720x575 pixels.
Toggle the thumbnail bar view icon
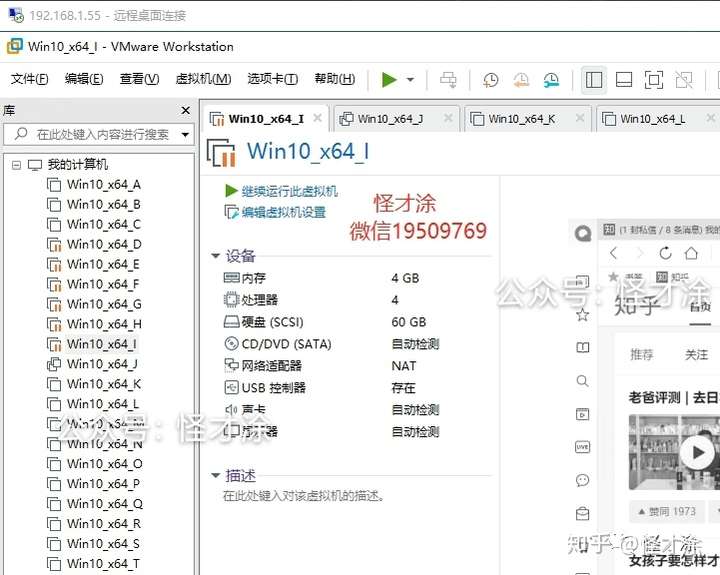tap(624, 80)
